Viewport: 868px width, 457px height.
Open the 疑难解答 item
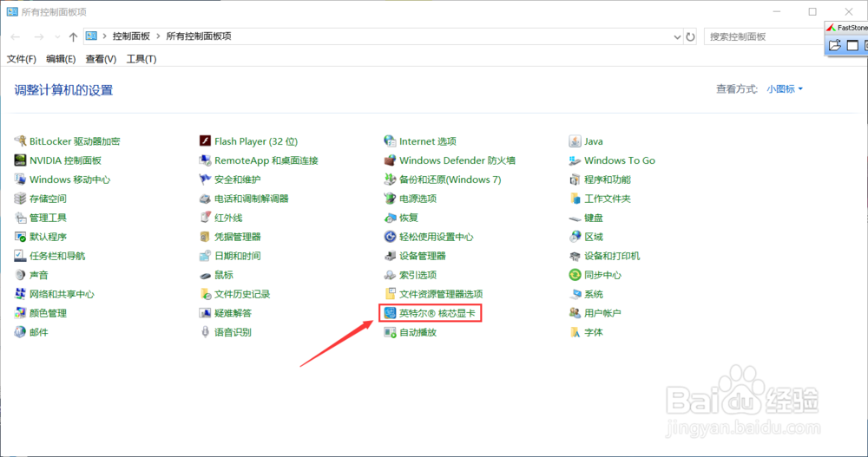226,313
